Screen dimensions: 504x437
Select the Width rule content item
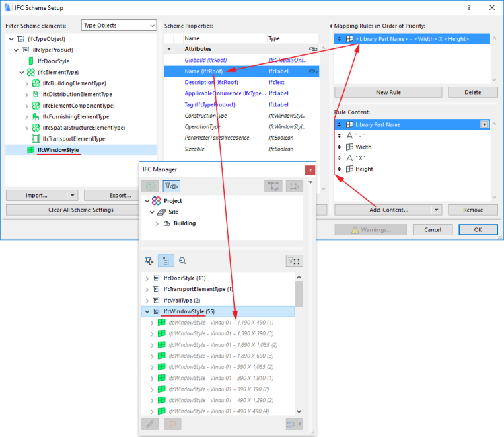coord(412,147)
